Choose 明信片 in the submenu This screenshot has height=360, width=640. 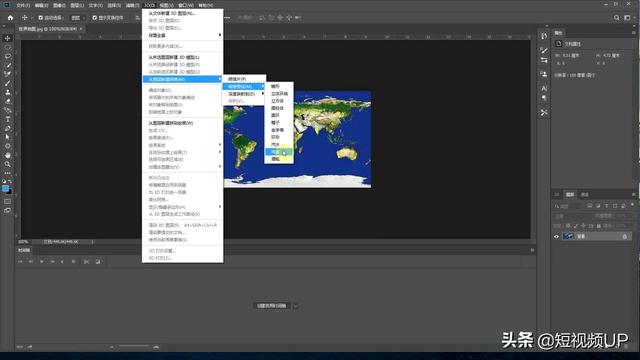pos(244,79)
